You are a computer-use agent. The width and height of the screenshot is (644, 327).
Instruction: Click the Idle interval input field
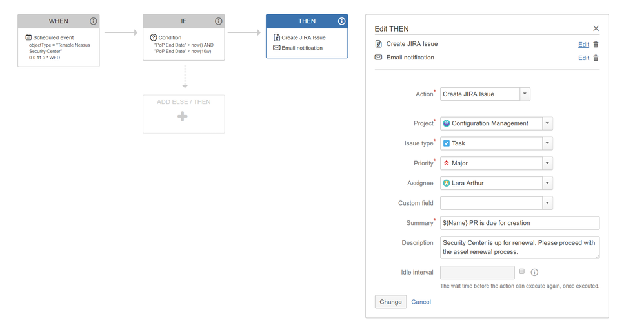click(478, 272)
